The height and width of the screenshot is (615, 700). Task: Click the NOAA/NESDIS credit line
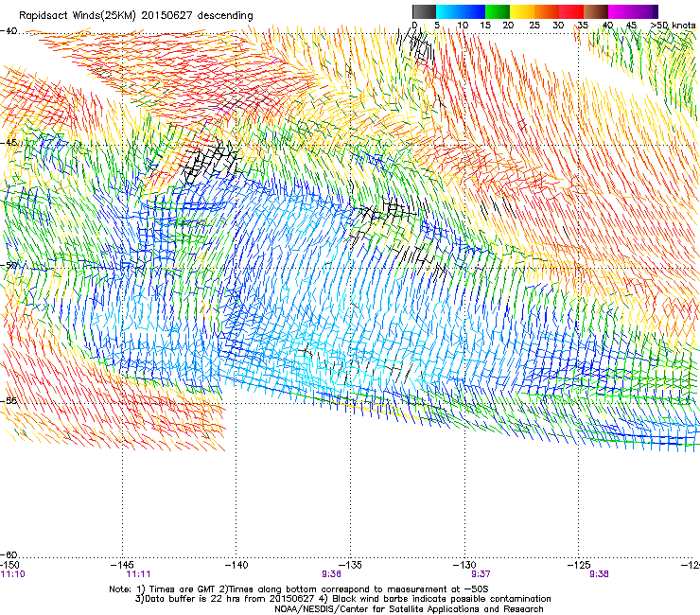[x=409, y=609]
